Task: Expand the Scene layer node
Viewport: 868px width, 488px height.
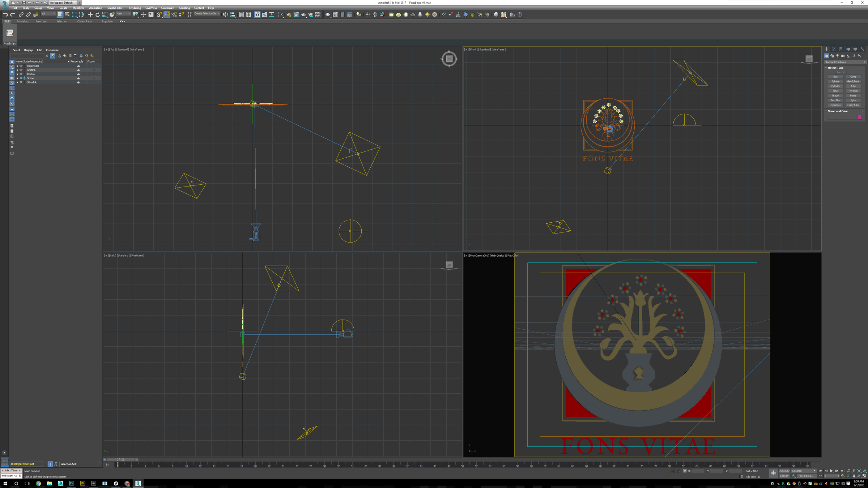Action: (17, 78)
